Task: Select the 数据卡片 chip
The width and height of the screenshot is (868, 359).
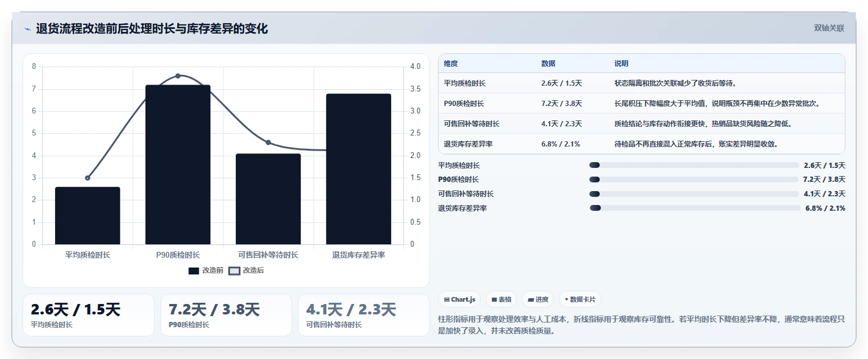Action: pos(580,299)
